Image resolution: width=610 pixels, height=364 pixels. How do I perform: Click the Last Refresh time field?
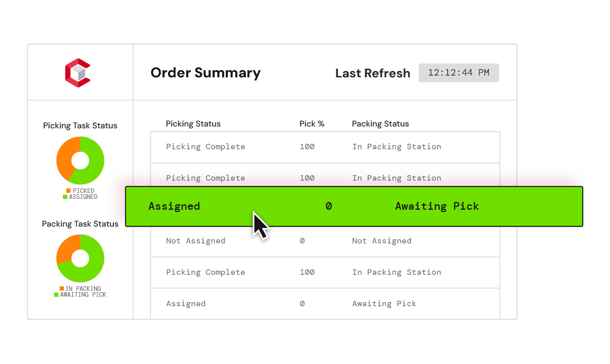click(459, 73)
